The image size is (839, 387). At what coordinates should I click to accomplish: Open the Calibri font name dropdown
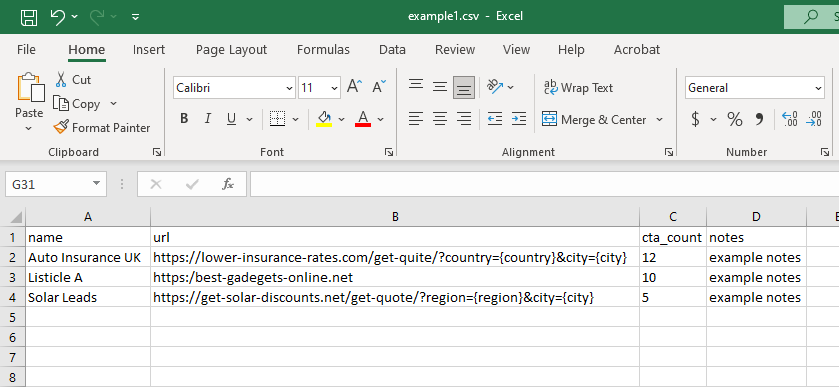point(289,88)
